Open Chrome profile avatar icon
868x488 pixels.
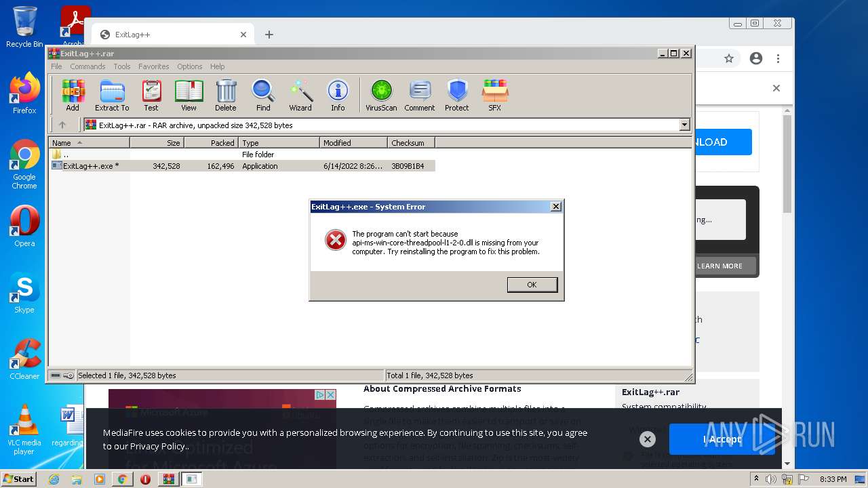click(x=756, y=59)
